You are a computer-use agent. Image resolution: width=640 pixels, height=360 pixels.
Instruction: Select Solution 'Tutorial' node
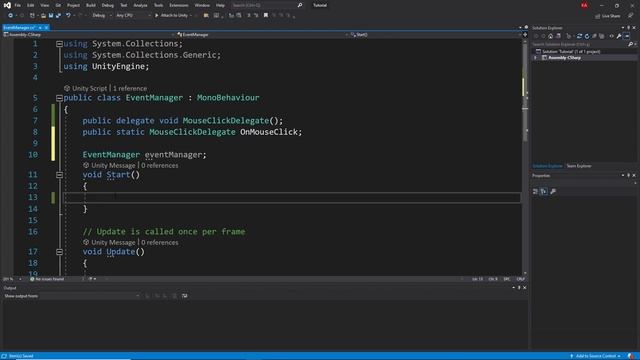571,52
